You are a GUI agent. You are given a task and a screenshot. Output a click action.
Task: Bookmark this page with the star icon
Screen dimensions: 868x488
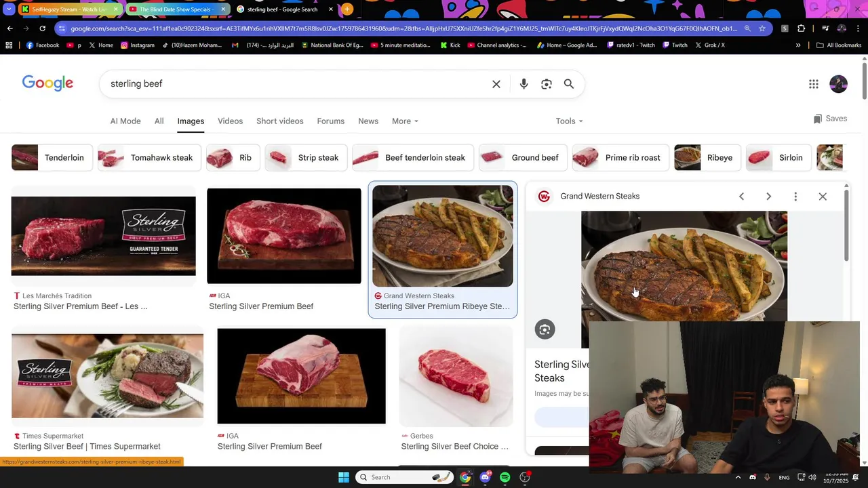point(762,28)
